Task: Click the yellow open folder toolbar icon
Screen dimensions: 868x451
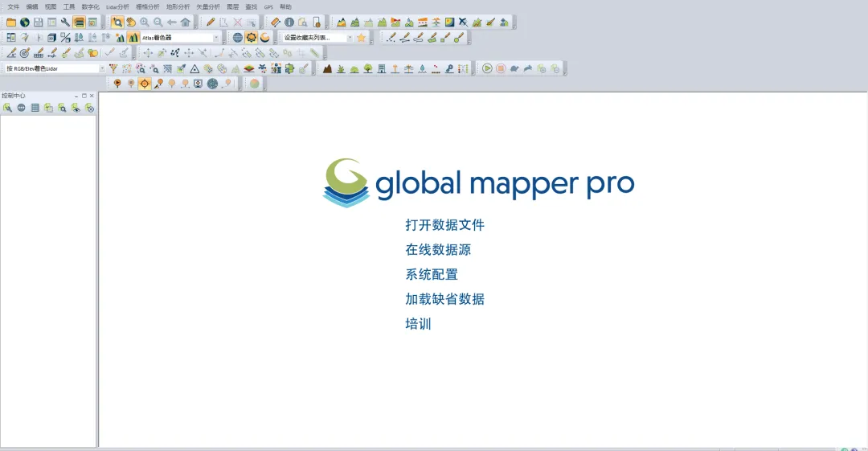Action: coord(11,23)
